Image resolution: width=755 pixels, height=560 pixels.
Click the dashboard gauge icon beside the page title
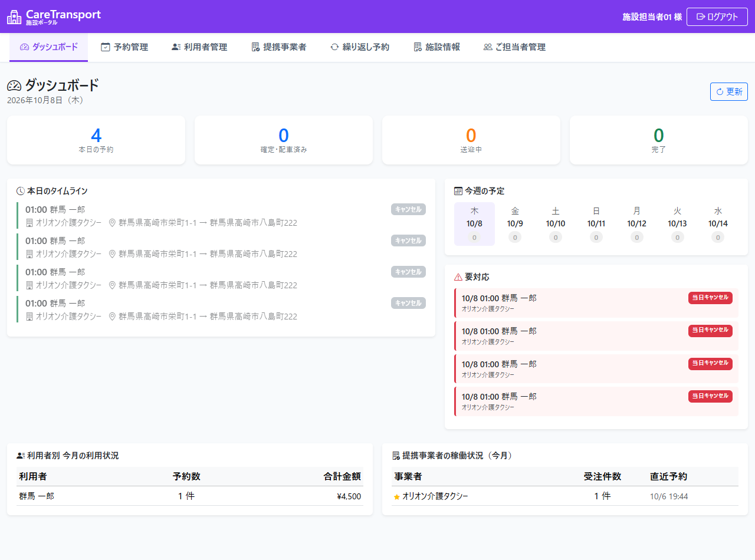(14, 85)
